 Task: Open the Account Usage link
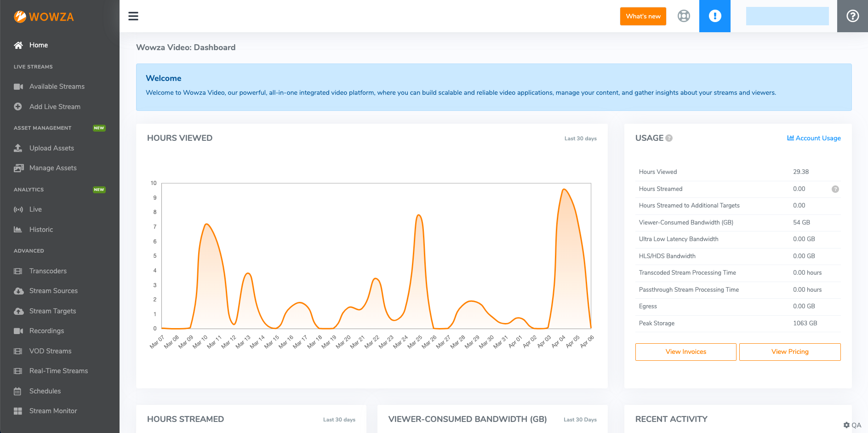[814, 138]
